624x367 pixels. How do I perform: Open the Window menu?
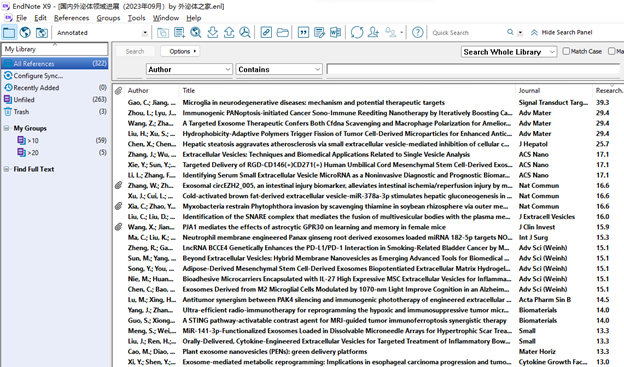pos(166,18)
